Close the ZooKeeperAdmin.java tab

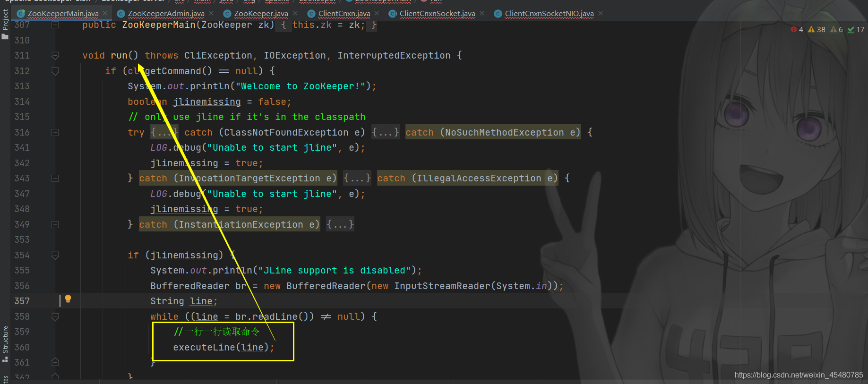[x=211, y=13]
